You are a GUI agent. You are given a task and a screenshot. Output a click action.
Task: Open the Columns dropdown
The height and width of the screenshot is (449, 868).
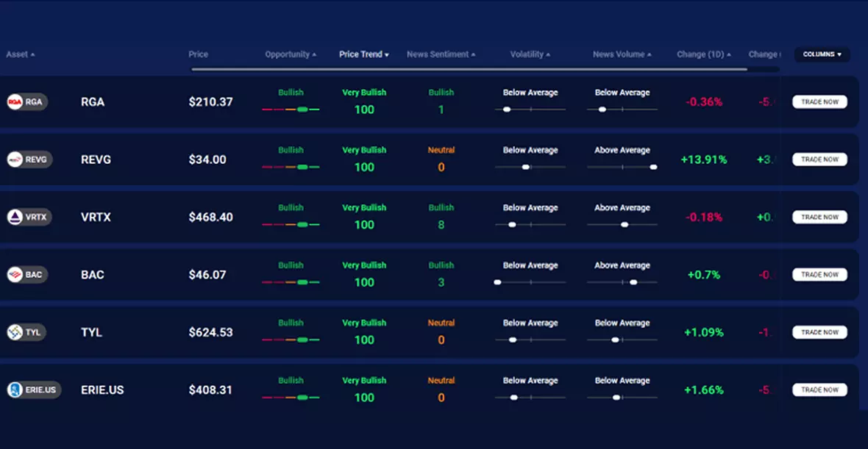pyautogui.click(x=822, y=54)
